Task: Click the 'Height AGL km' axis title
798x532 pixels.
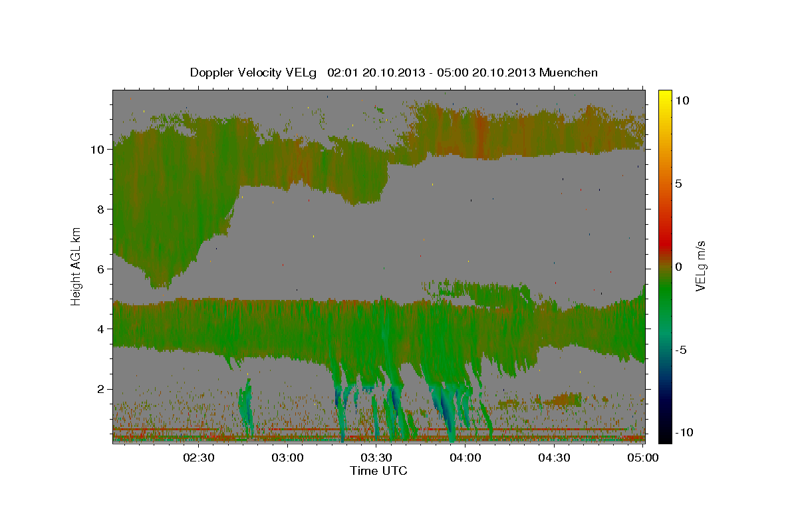Action: (x=76, y=267)
